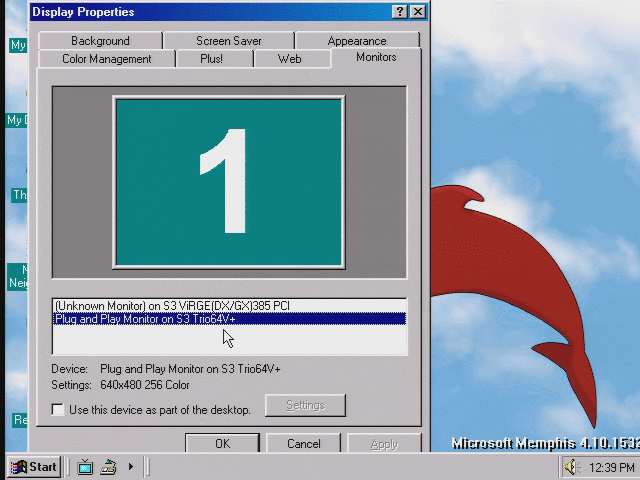The width and height of the screenshot is (640, 480).
Task: Click the Apply button
Action: point(384,443)
